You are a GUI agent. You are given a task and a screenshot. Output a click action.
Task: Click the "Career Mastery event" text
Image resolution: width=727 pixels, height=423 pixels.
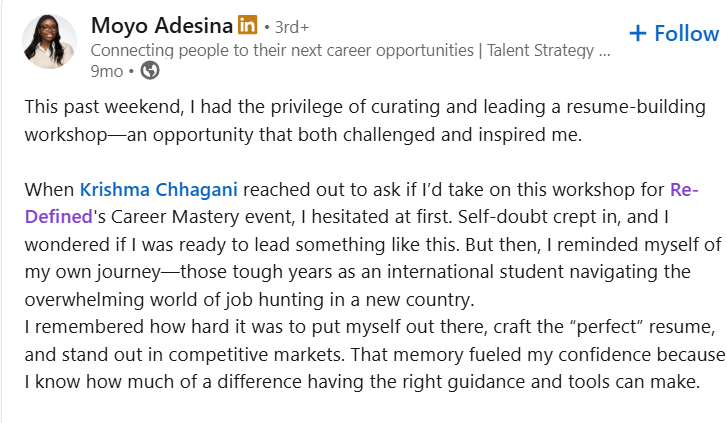pyautogui.click(x=190, y=216)
